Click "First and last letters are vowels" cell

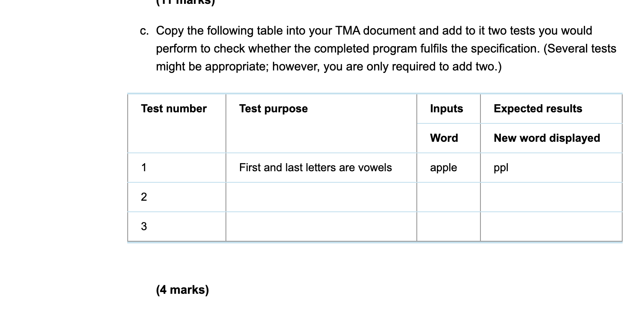[321, 168]
